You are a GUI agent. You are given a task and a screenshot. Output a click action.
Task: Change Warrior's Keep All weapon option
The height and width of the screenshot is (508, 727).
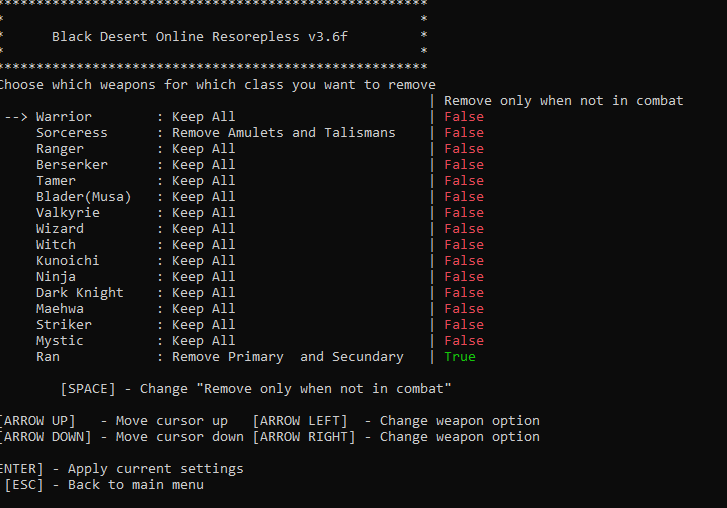point(204,117)
